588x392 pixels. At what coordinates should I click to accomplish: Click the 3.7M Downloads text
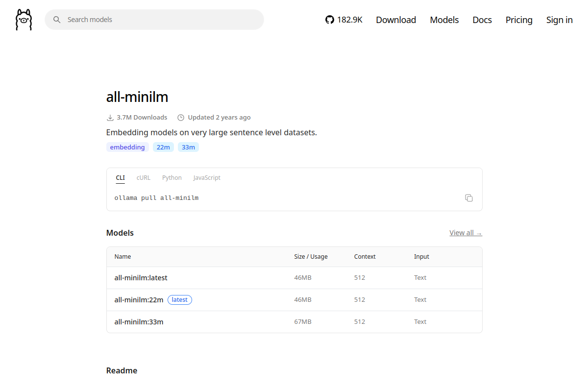142,118
